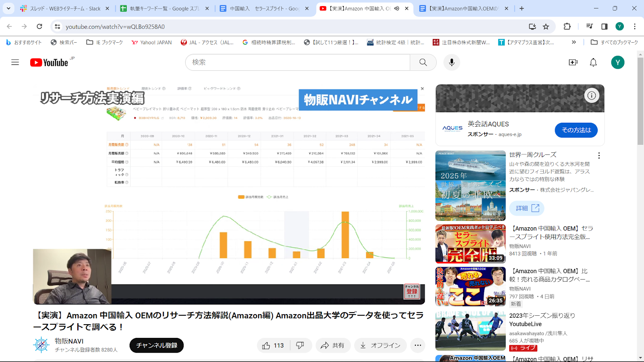
Task: Open the Chrome profile avatar in toolbar
Action: (619, 27)
